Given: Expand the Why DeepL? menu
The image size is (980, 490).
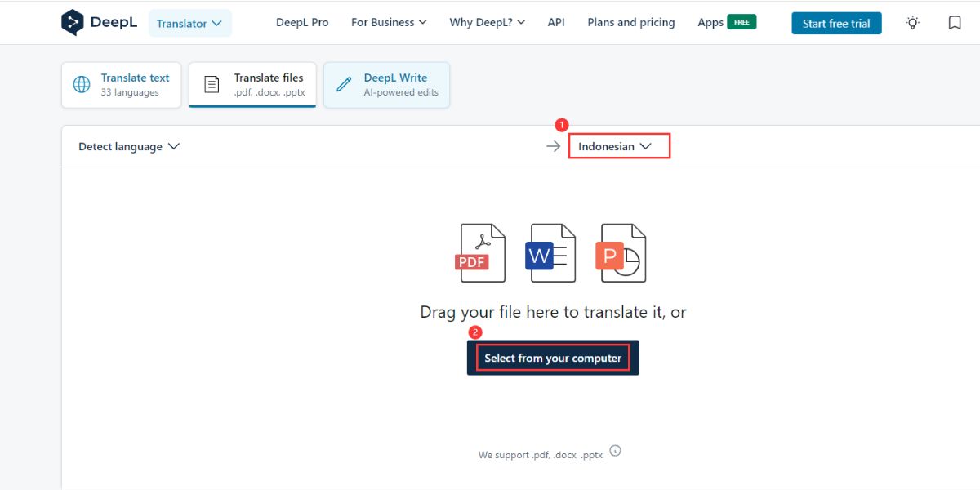Looking at the screenshot, I should [488, 22].
